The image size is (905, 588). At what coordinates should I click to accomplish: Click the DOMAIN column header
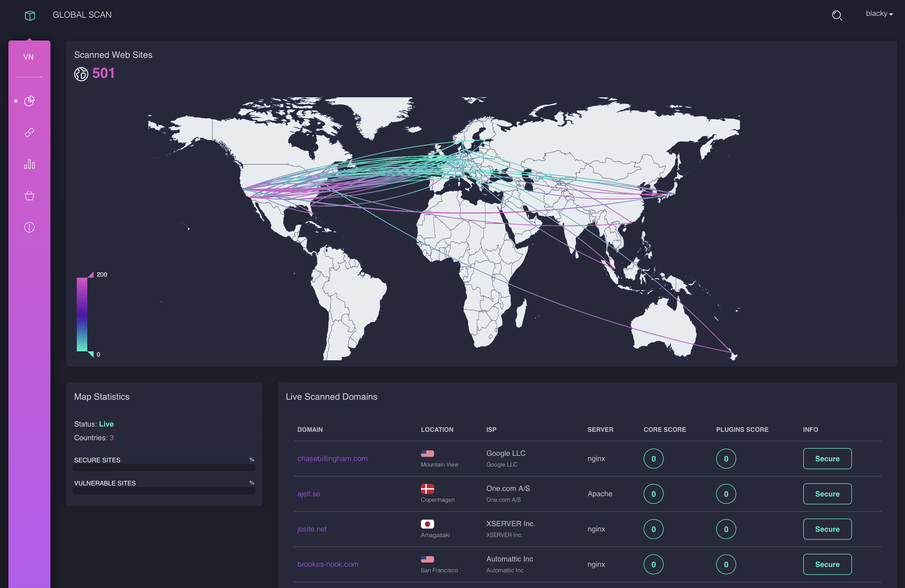[310, 429]
